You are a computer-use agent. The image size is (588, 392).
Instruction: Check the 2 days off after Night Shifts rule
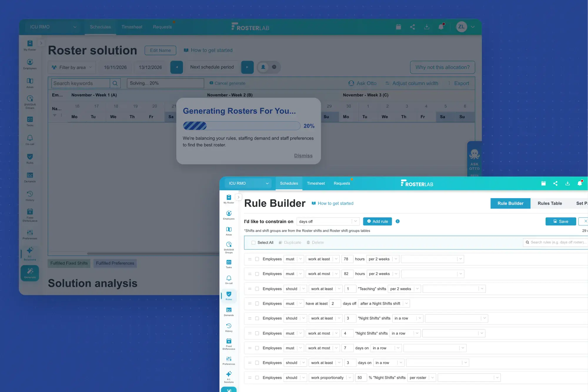coord(257,303)
